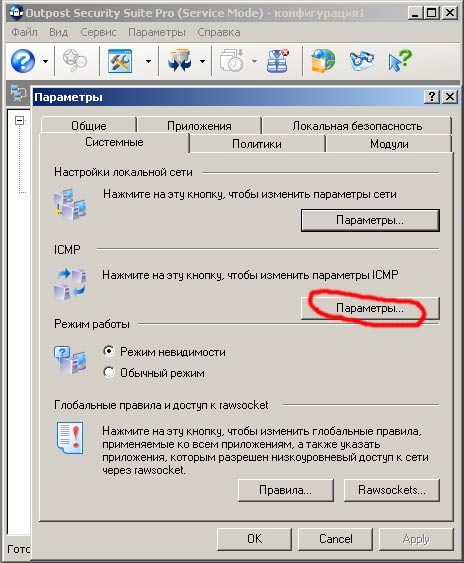The width and height of the screenshot is (464, 563).
Task: Click the globe with package icon
Action: point(323,61)
